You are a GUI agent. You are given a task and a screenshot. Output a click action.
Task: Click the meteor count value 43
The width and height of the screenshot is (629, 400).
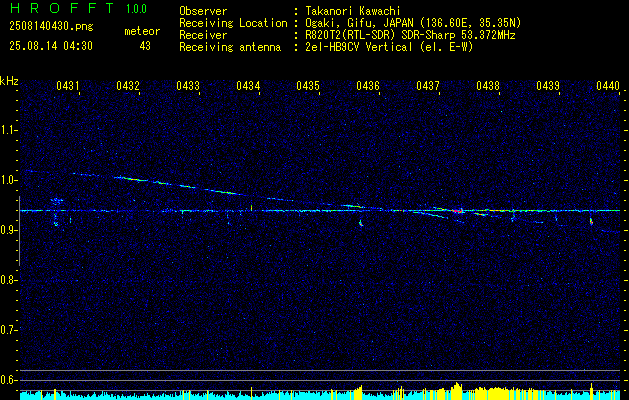point(145,46)
